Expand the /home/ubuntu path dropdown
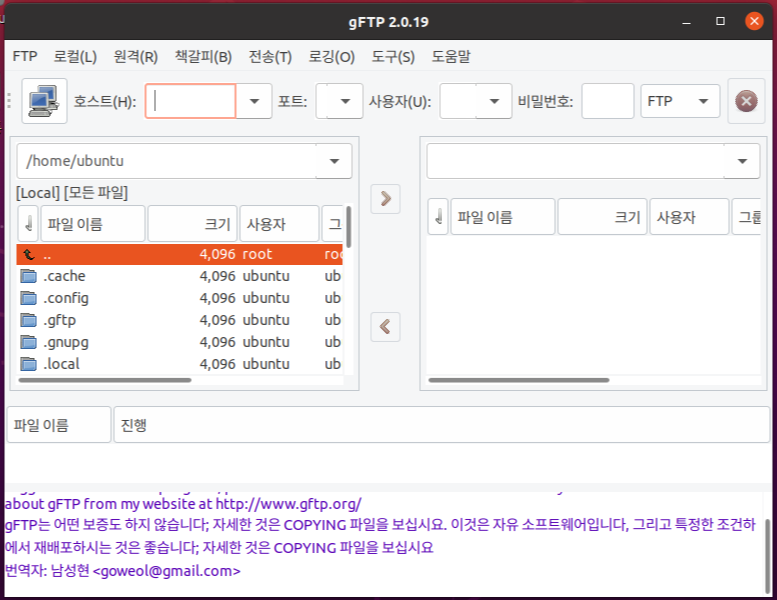777x600 pixels. [x=334, y=161]
